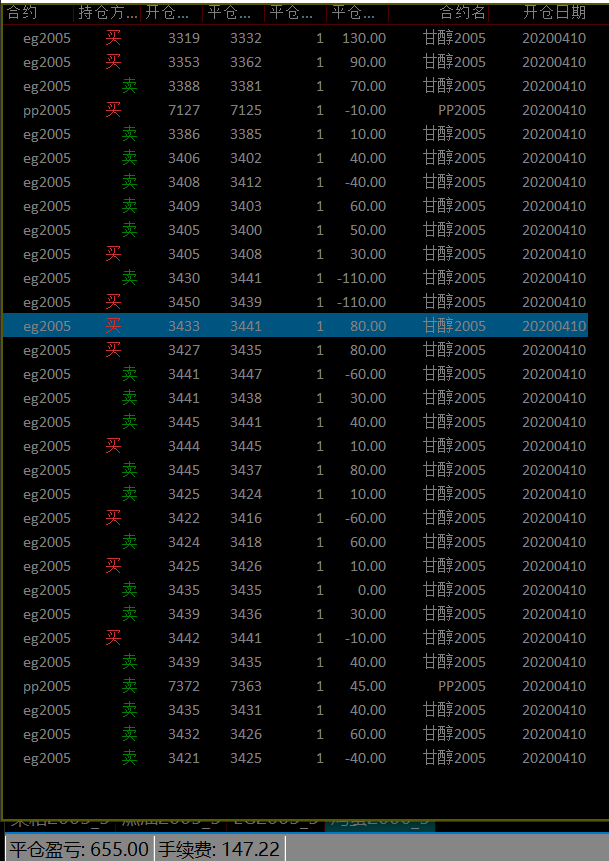This screenshot has height=861, width=609.
Task: Select the open price 3409 cell
Action: pyautogui.click(x=184, y=206)
